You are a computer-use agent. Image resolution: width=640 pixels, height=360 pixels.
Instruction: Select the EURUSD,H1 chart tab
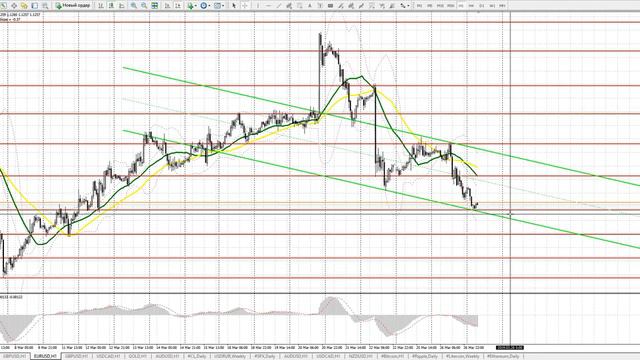(45, 356)
